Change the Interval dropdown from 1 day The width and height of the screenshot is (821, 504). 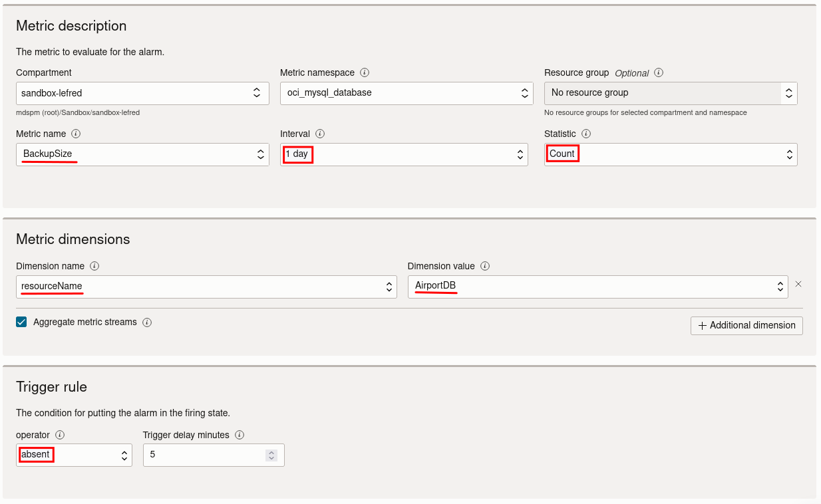tap(404, 154)
